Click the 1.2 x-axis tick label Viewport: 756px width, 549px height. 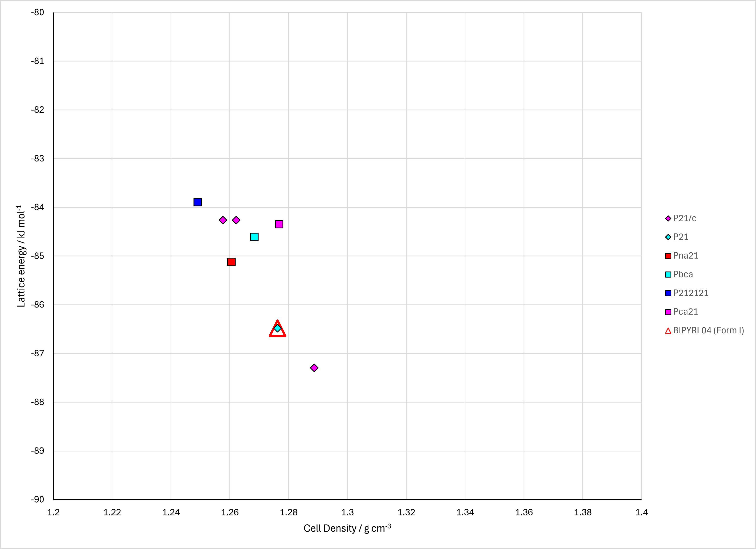pos(53,512)
